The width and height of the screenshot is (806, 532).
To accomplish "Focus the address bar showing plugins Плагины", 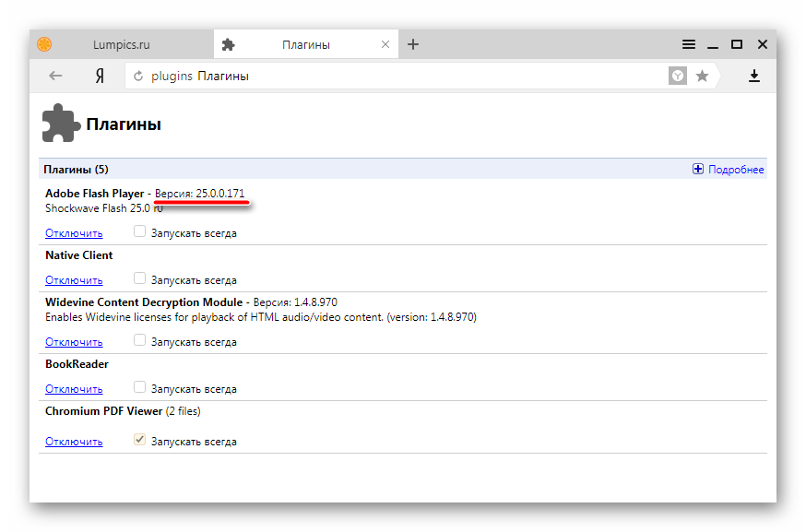I will tap(396, 77).
